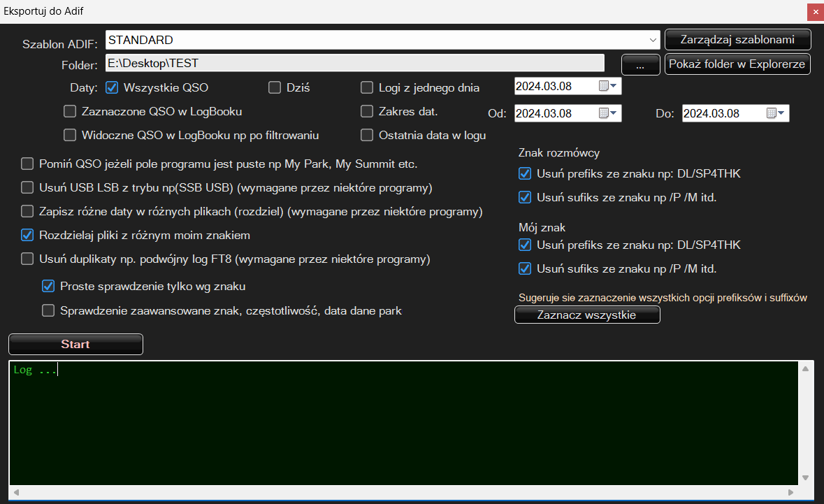This screenshot has height=504, width=824.
Task: Click the Folder path text field
Action: tap(354, 64)
